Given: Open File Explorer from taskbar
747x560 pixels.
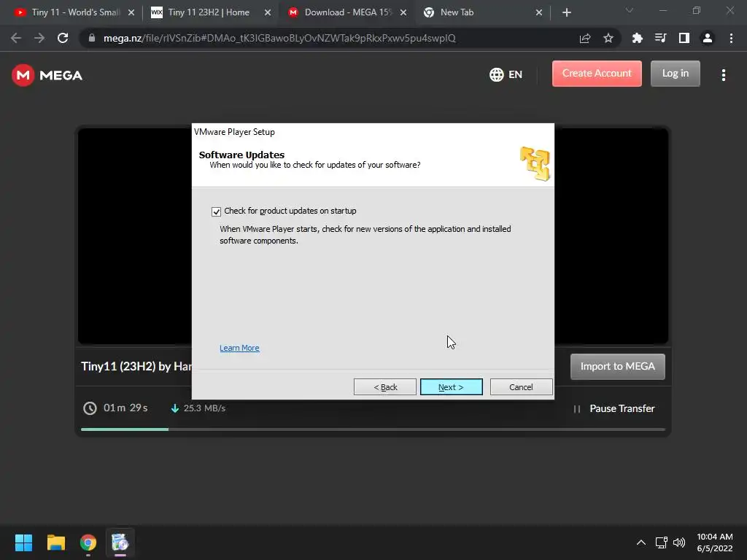Looking at the screenshot, I should tap(55, 542).
